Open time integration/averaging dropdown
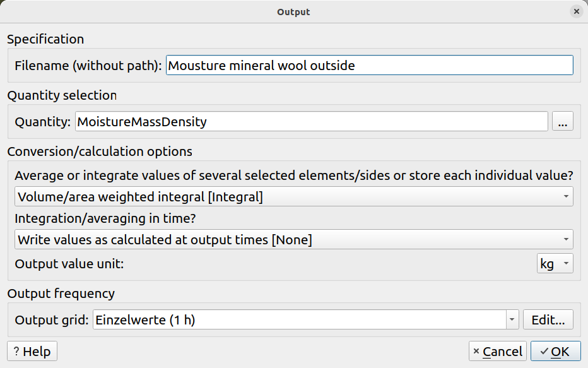 (x=293, y=239)
